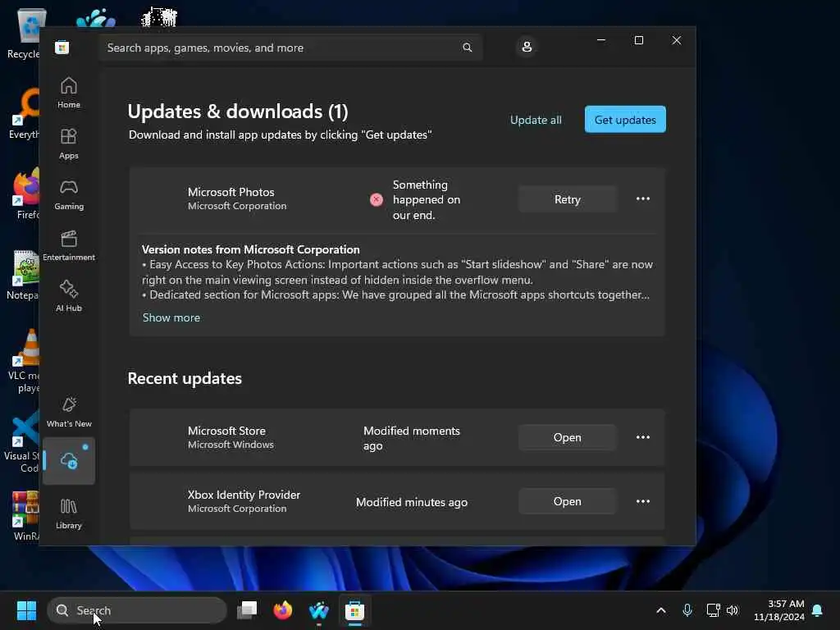Open the clock and date flyout
Image resolution: width=840 pixels, height=630 pixels.
tap(779, 610)
